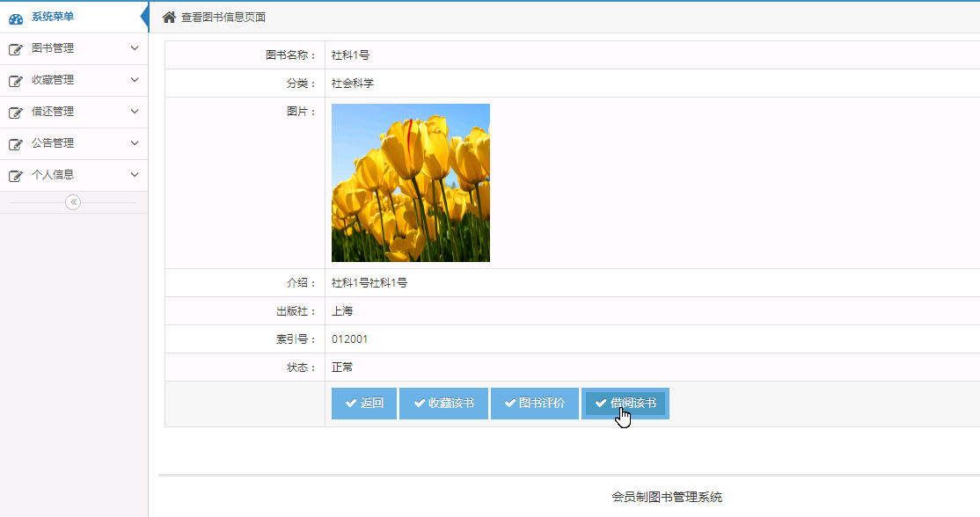Click the 状态： label
The height and width of the screenshot is (517, 980).
click(x=301, y=368)
